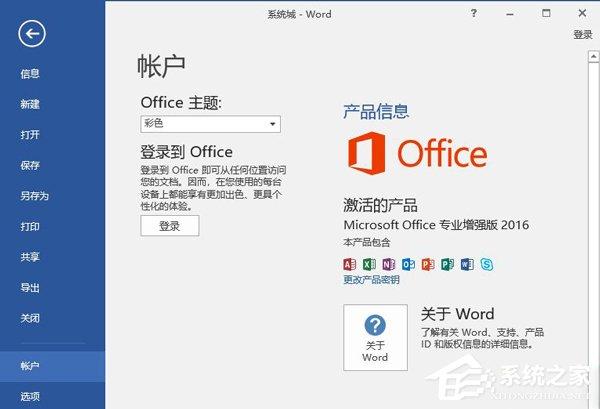Close the Word window
Screen dimensions: 600x409
tap(582, 13)
